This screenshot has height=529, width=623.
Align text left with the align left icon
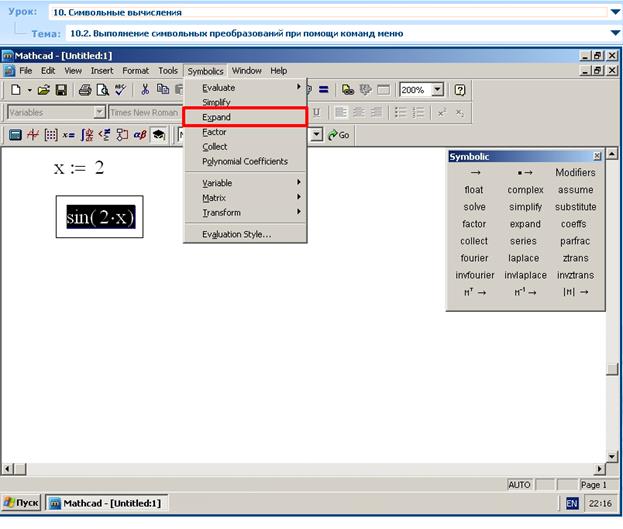(341, 112)
